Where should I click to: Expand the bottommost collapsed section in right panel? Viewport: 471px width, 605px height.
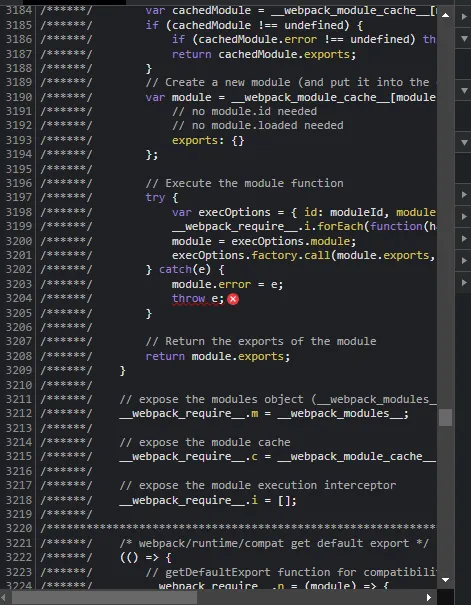pyautogui.click(x=464, y=283)
